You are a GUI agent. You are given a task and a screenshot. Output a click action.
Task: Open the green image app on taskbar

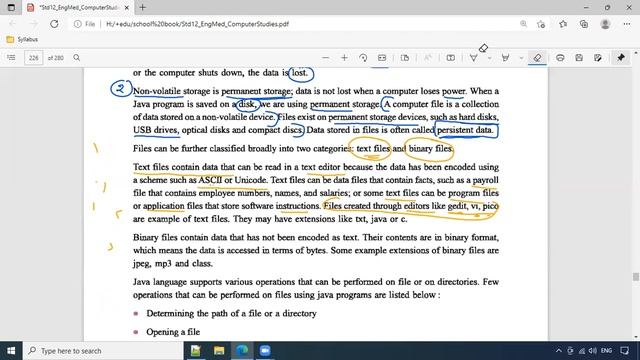point(196,351)
